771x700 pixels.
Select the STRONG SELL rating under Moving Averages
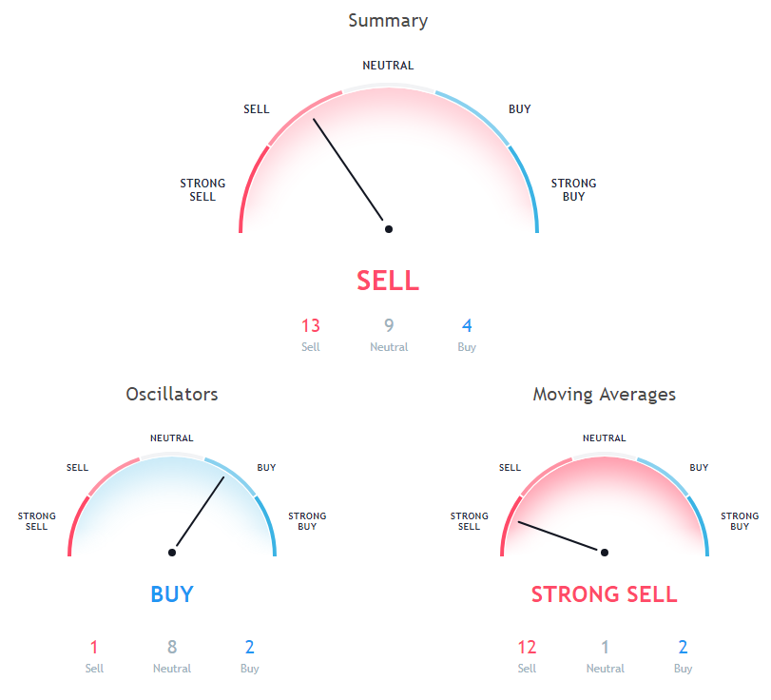pyautogui.click(x=604, y=594)
